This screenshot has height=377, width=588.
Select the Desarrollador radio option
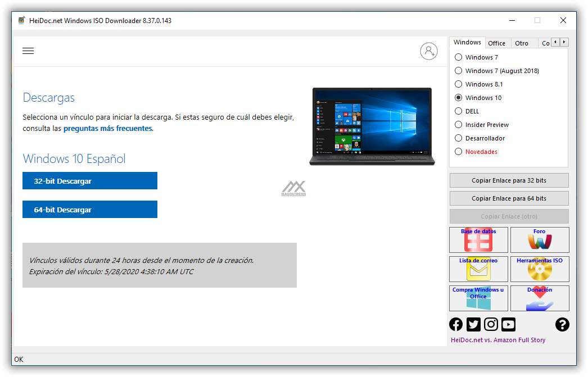click(x=458, y=138)
